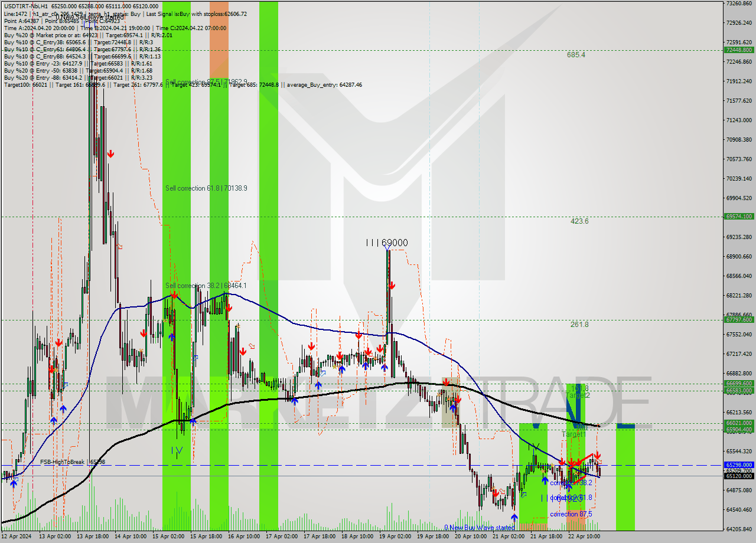Click the 67552.000 price axis label
Screen dimensions: 756x543
[x=738, y=335]
